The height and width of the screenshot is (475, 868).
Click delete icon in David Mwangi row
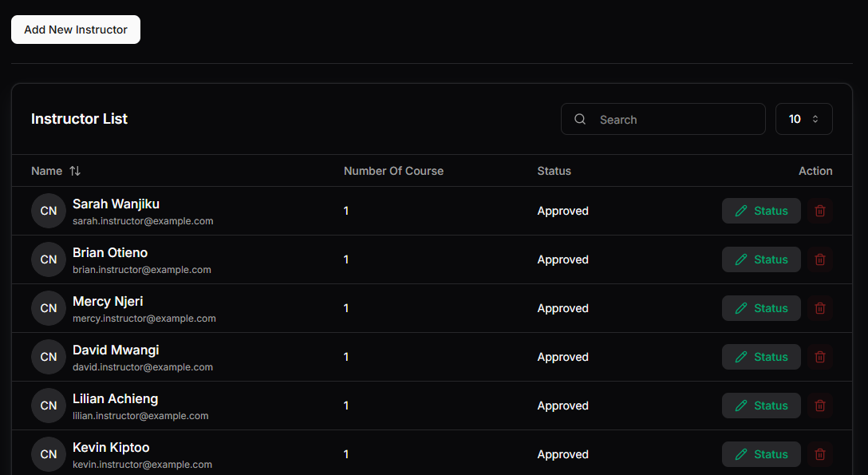click(819, 357)
